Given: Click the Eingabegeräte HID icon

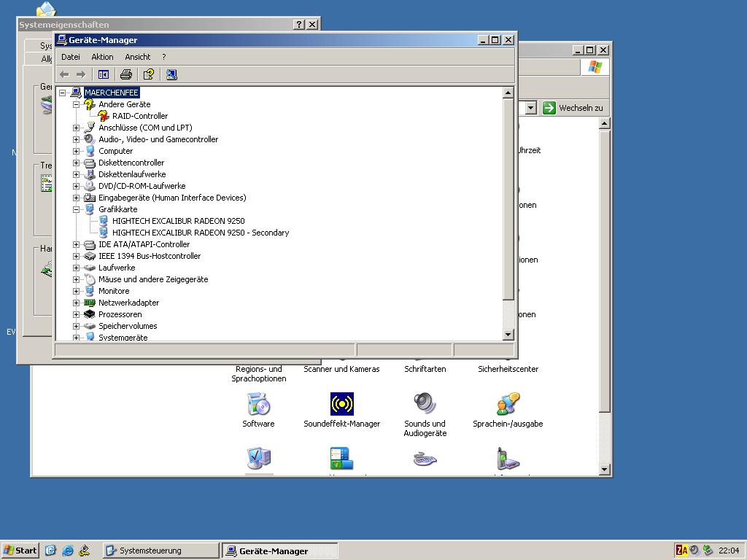Looking at the screenshot, I should click(x=90, y=198).
